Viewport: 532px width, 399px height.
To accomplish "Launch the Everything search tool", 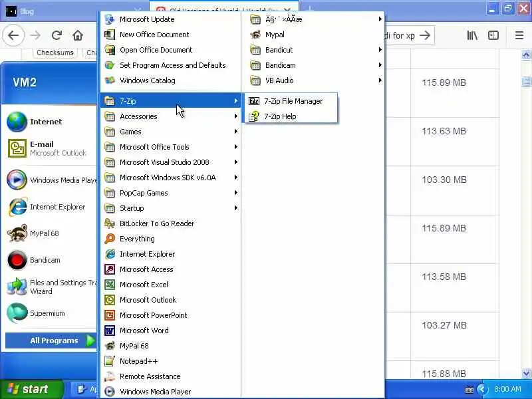I will point(171,239).
